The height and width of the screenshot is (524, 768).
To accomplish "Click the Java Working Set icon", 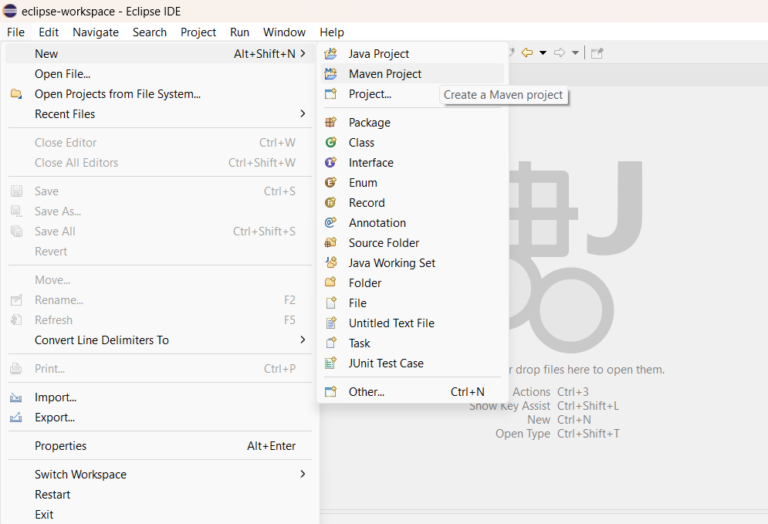I will 331,262.
